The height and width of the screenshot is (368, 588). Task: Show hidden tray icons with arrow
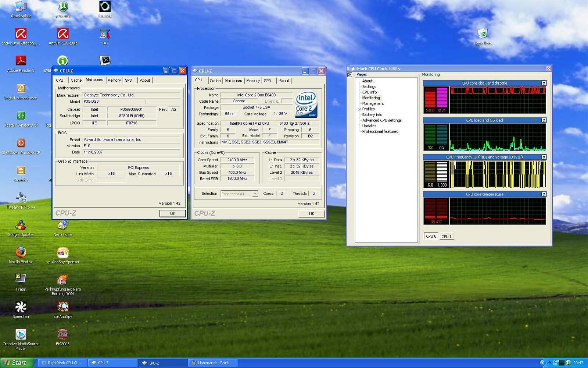click(542, 363)
